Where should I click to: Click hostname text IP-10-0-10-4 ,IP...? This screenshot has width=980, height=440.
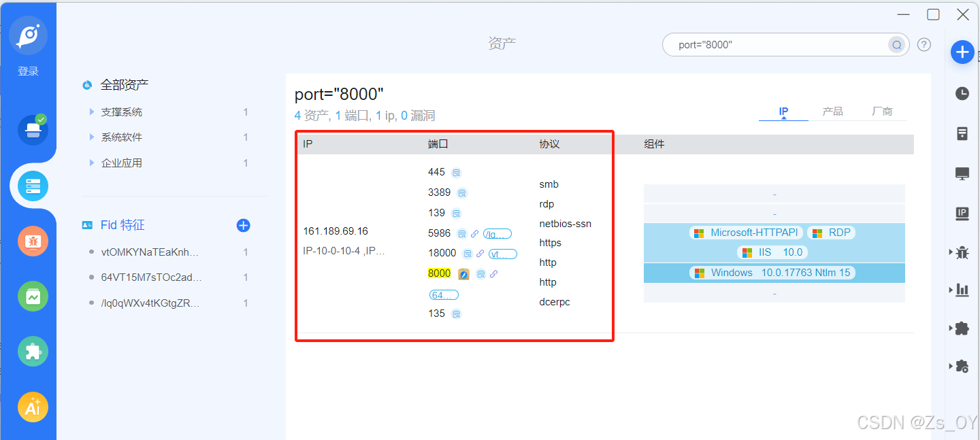point(344,251)
